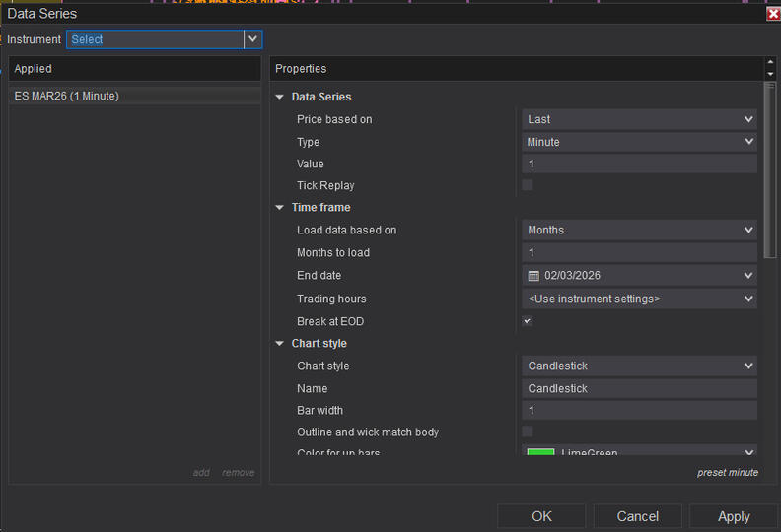Open the Trading hours dropdown
The height and width of the screenshot is (532, 781).
tap(639, 299)
